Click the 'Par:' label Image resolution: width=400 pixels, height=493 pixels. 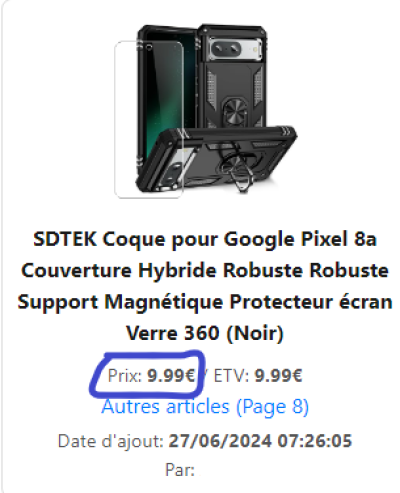180,470
